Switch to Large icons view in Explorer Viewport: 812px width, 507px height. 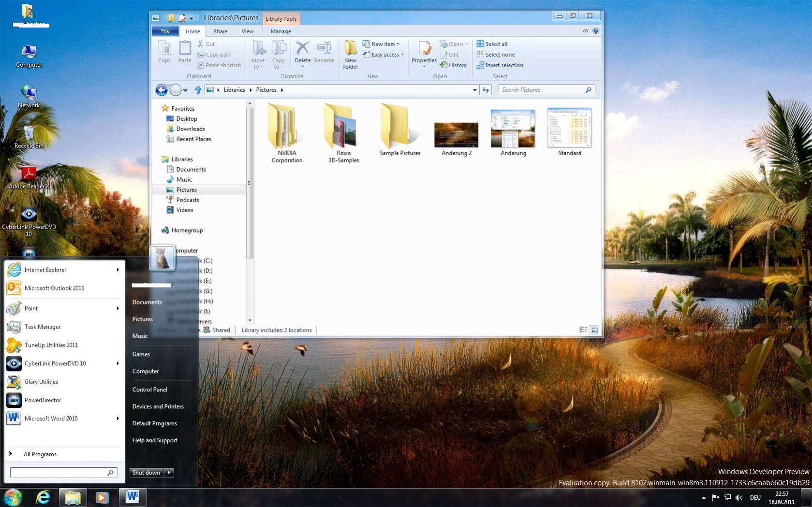tap(594, 330)
